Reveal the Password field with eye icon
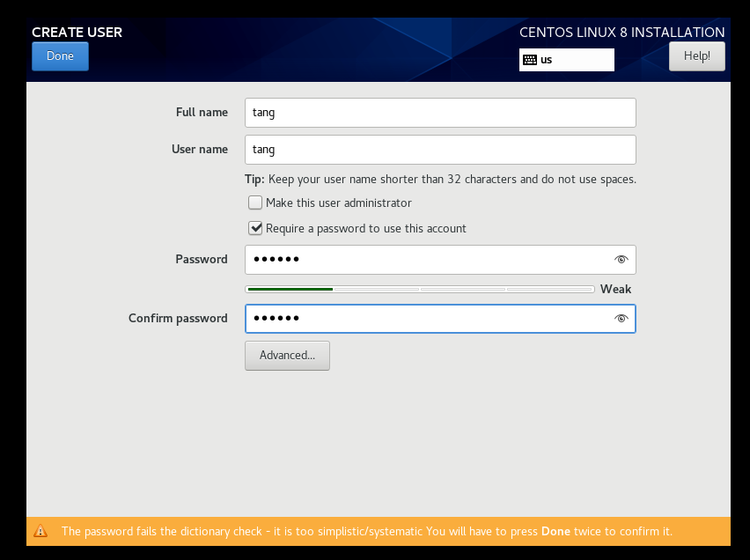The image size is (750, 560). click(621, 260)
